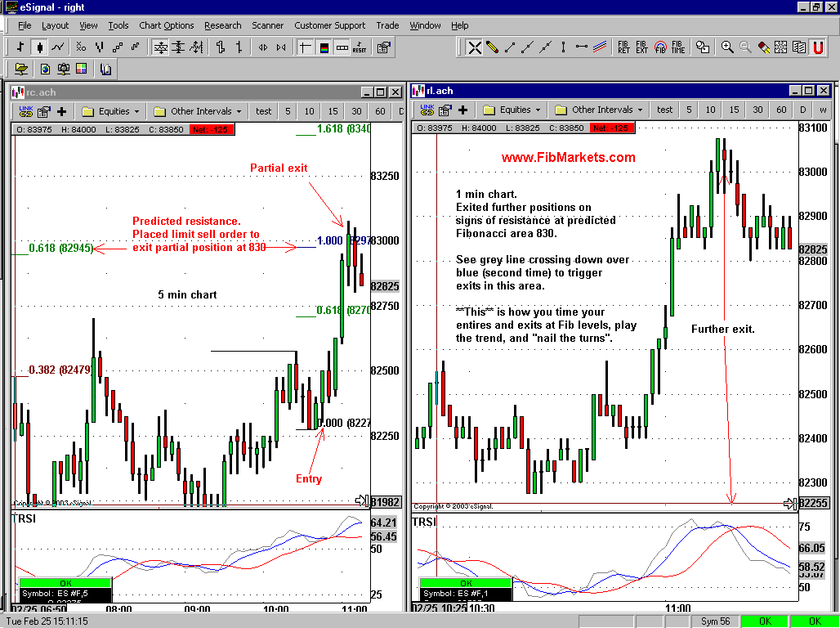Select the vertical line drawing tool
The height and width of the screenshot is (628, 840).
pos(563,47)
